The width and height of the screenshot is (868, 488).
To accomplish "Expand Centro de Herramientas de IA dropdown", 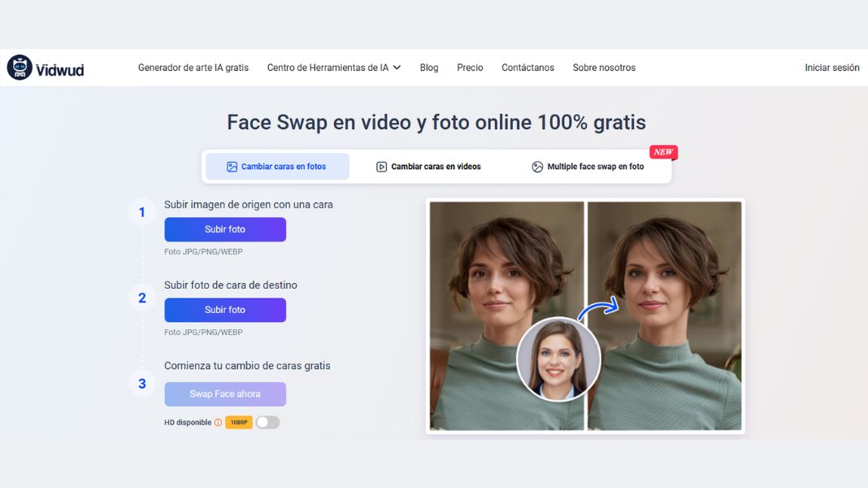I will coord(334,68).
